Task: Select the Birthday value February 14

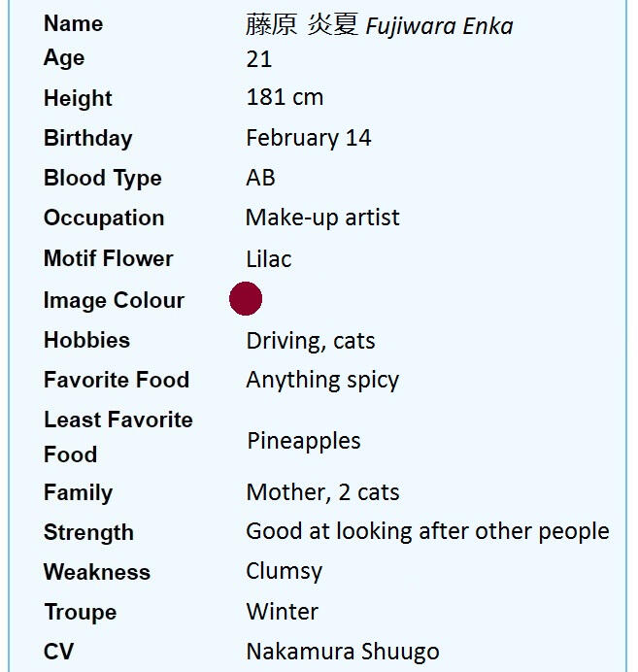Action: (309, 138)
